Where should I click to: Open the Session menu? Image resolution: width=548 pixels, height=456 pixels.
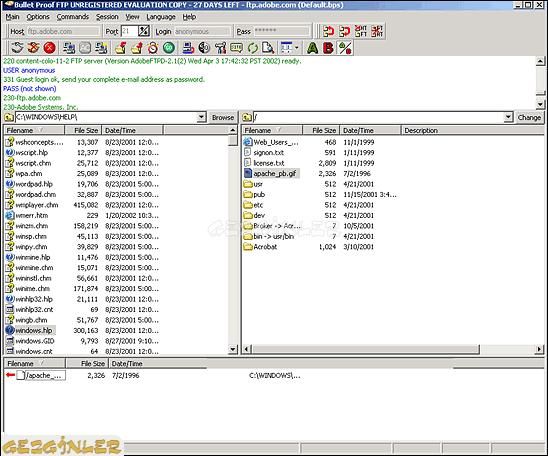coord(107,17)
